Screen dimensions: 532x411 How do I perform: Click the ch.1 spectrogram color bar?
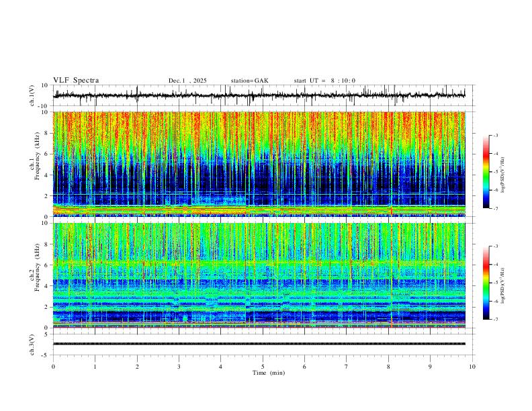coord(486,172)
